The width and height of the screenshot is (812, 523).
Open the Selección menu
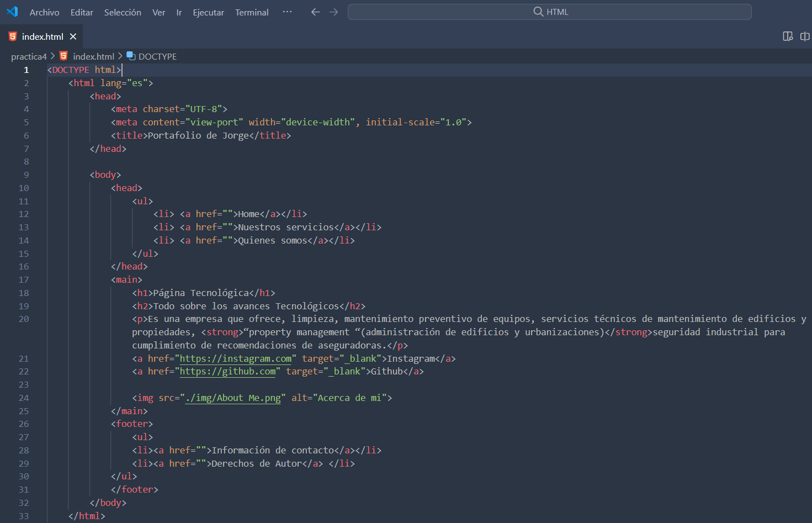(x=123, y=12)
